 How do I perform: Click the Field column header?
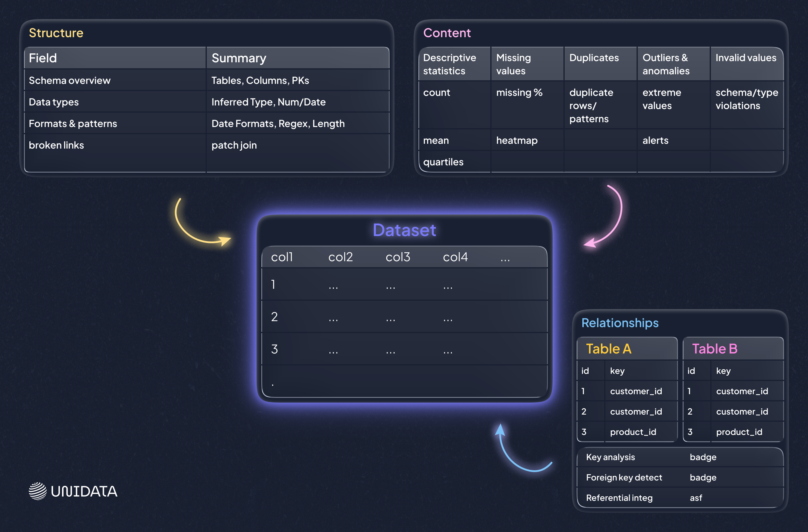[43, 58]
